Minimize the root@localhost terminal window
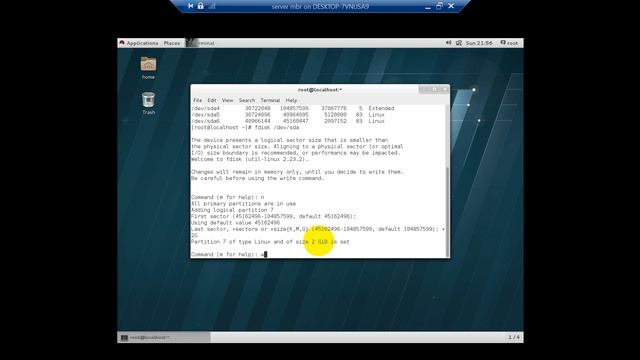This screenshot has width=640, height=360. [x=425, y=89]
